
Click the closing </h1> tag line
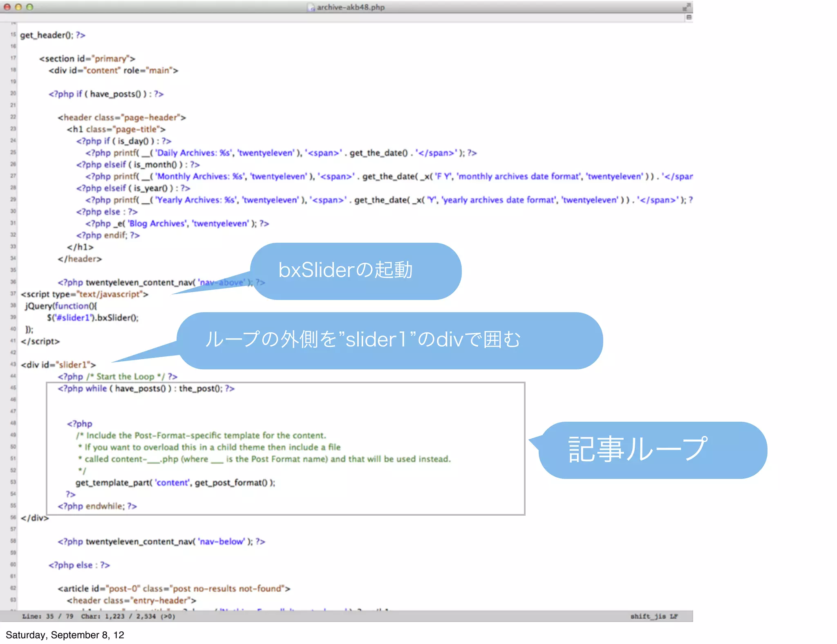pos(80,247)
